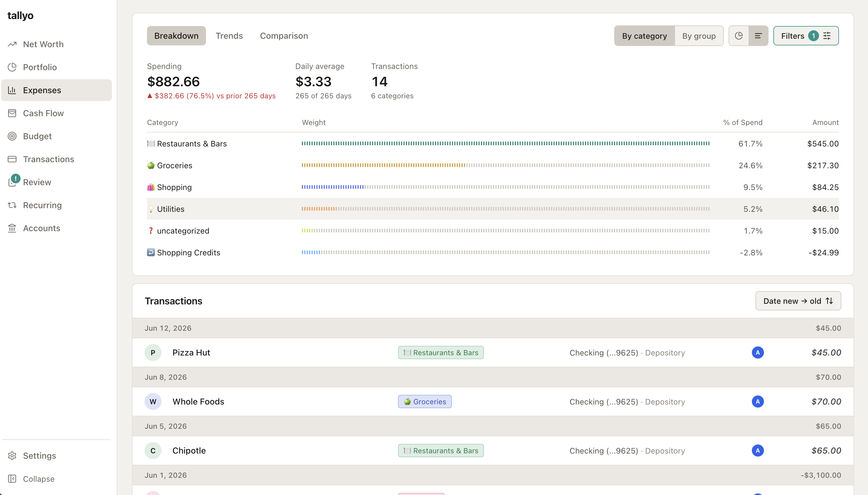Click the Restaurants & Bars plate emoji in breakdown

click(x=151, y=143)
